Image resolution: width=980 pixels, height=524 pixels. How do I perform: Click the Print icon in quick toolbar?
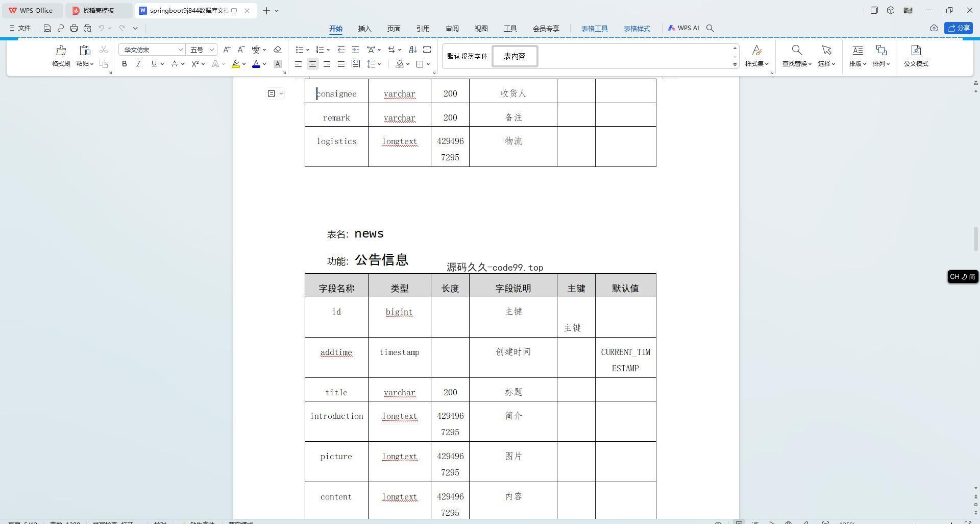tap(74, 28)
